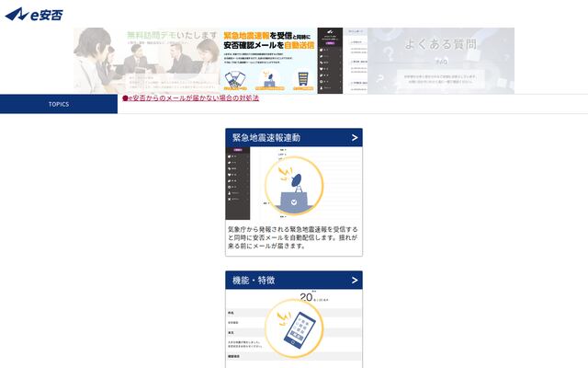Select the TOPICS label
Image resolution: width=588 pixels, height=368 pixels.
click(x=59, y=104)
